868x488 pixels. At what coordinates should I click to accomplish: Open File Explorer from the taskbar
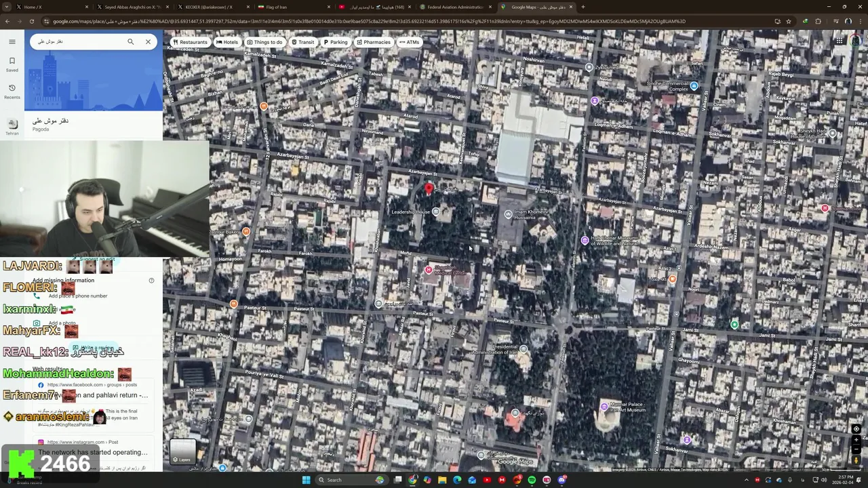[x=442, y=480]
